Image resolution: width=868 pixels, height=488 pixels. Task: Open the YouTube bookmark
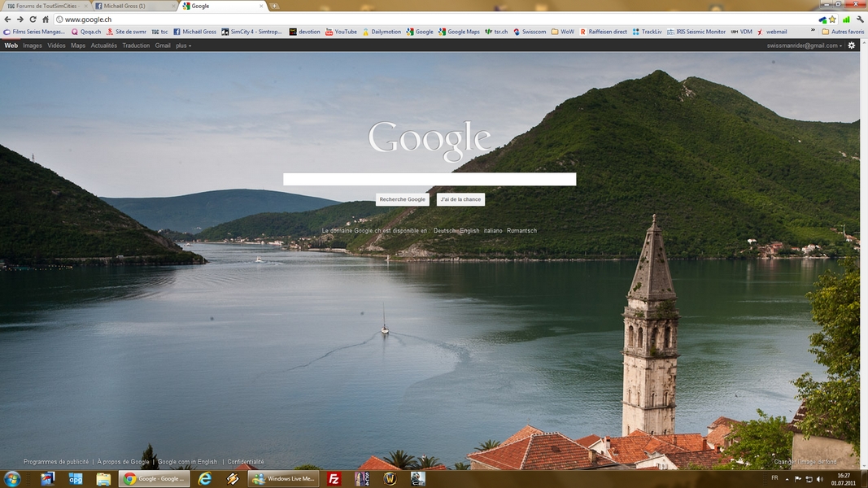[341, 32]
